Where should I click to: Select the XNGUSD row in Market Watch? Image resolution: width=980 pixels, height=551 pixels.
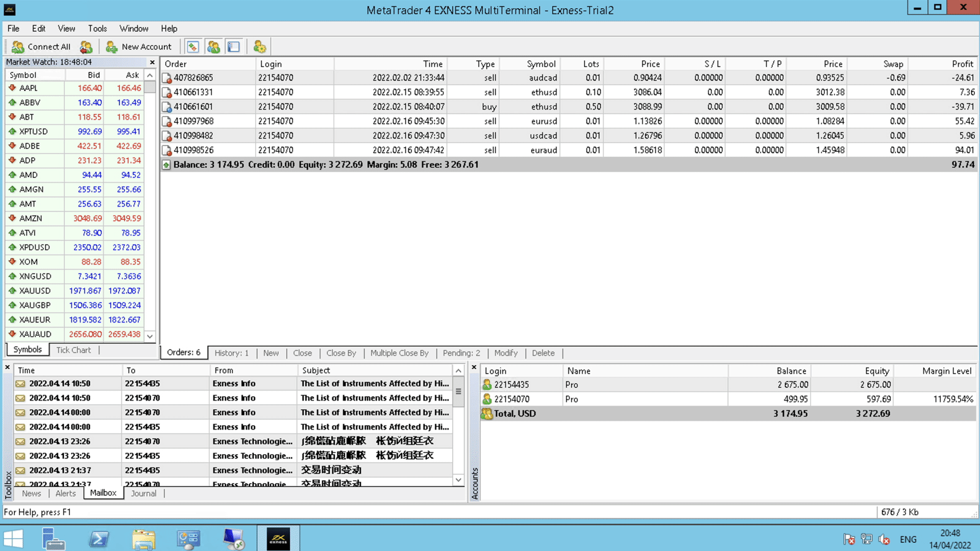(x=75, y=276)
